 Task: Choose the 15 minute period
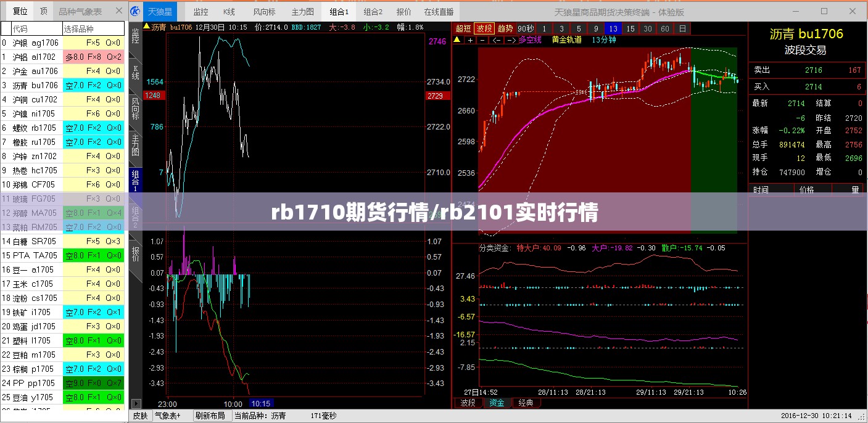pyautogui.click(x=630, y=28)
